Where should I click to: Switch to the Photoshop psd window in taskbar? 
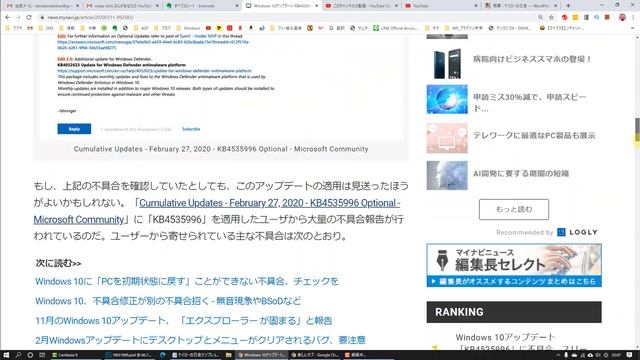[x=129, y=355]
